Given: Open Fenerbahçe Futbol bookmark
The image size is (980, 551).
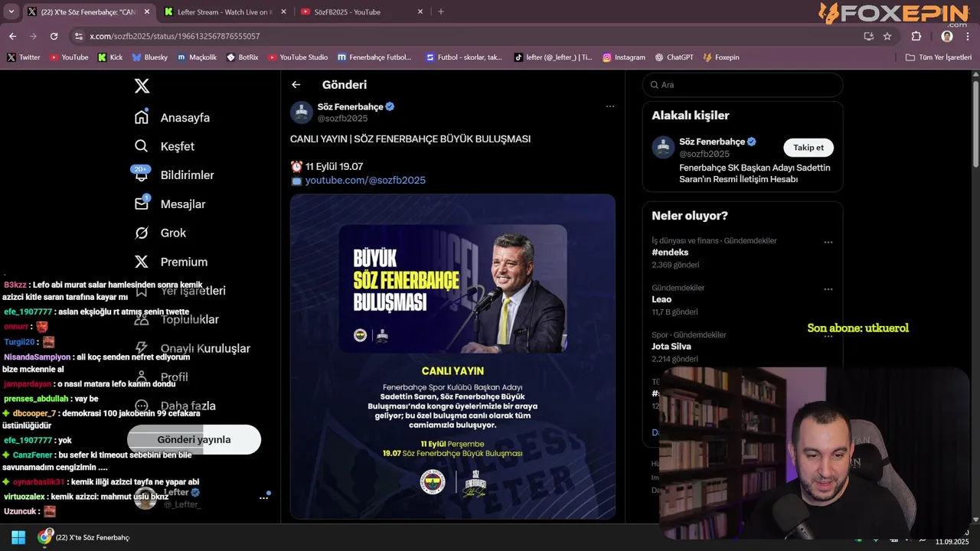Looking at the screenshot, I should 374,57.
